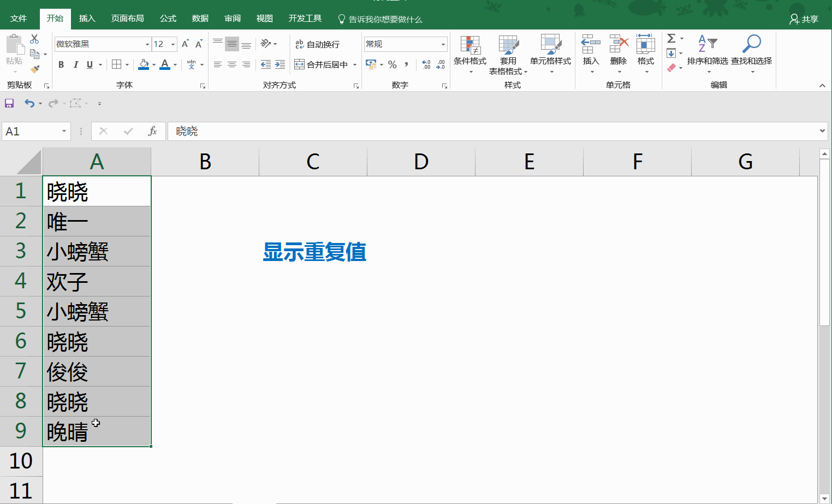Viewport: 832px width, 504px height.
Task: Open the font name dropdown
Action: click(x=146, y=44)
